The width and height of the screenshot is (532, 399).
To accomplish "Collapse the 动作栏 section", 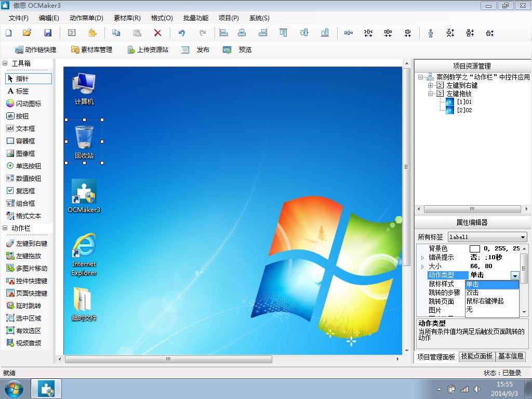I will [5, 228].
